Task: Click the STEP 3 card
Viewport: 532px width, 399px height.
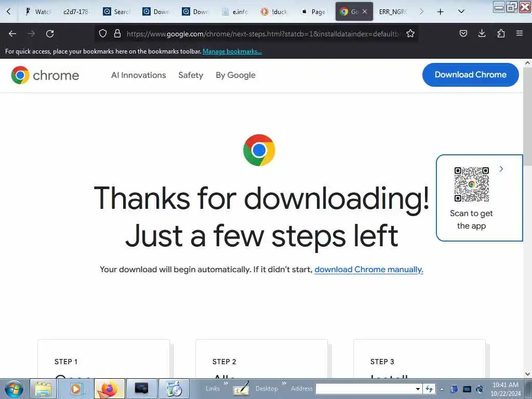Action: (x=419, y=359)
